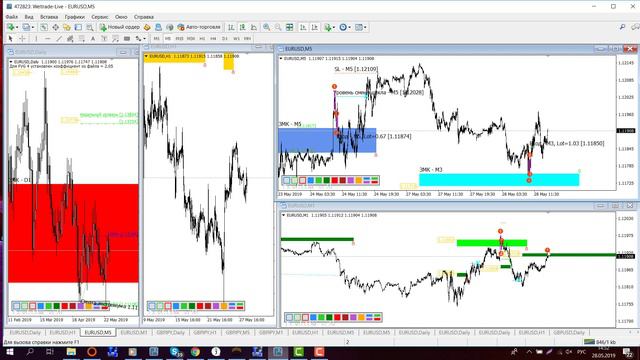Select the text label tool
The image size is (640, 360).
point(104,39)
